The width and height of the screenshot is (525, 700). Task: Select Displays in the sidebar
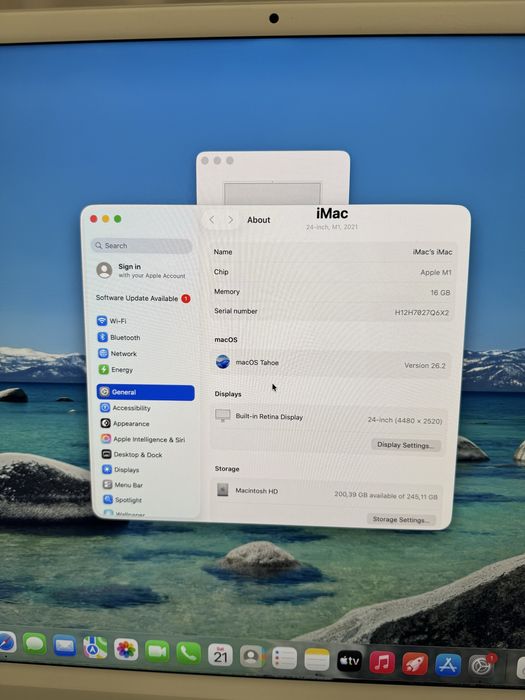point(121,470)
